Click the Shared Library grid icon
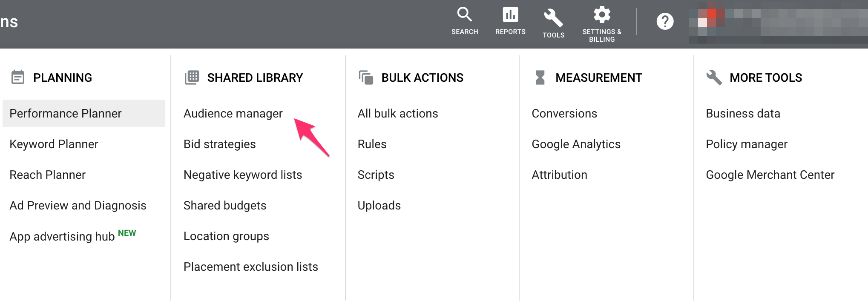The width and height of the screenshot is (868, 304). (x=192, y=77)
